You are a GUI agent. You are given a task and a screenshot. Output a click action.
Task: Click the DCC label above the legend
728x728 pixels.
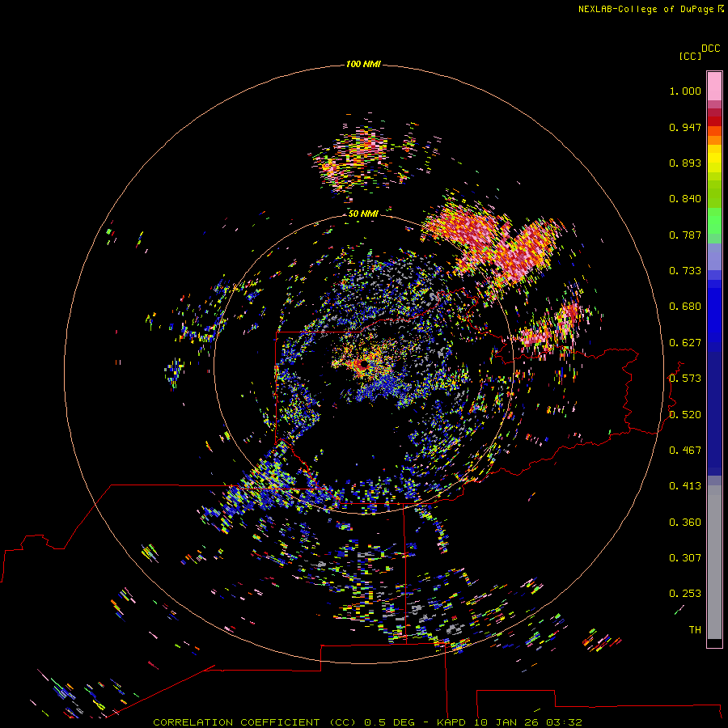(x=710, y=49)
